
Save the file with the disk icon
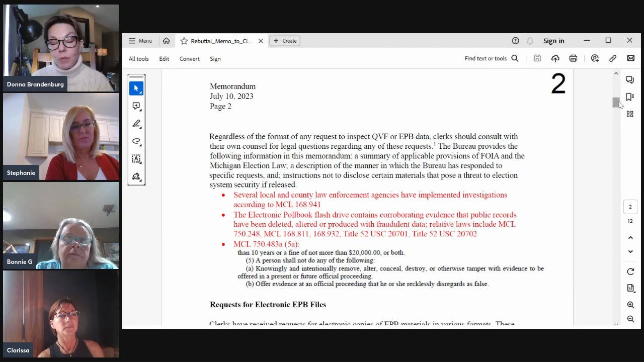[537, 58]
